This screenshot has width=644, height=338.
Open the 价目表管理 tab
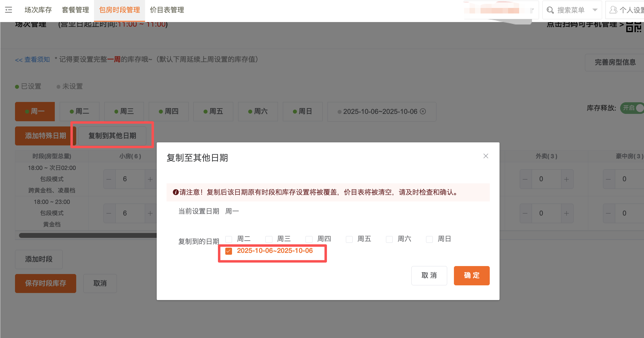[x=167, y=10]
